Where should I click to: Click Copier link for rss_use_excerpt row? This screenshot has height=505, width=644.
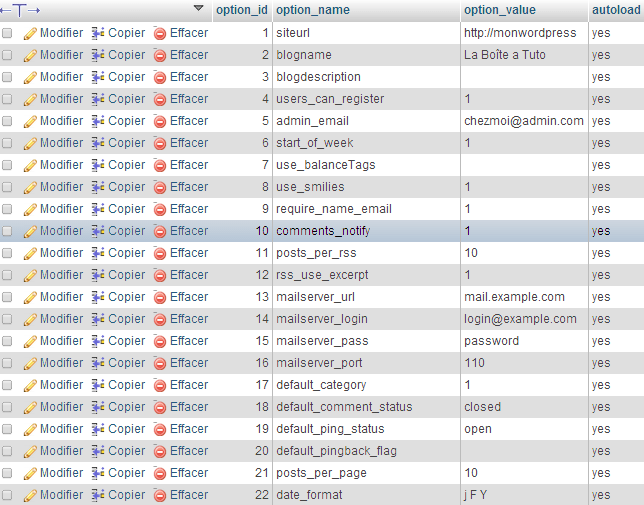126,275
